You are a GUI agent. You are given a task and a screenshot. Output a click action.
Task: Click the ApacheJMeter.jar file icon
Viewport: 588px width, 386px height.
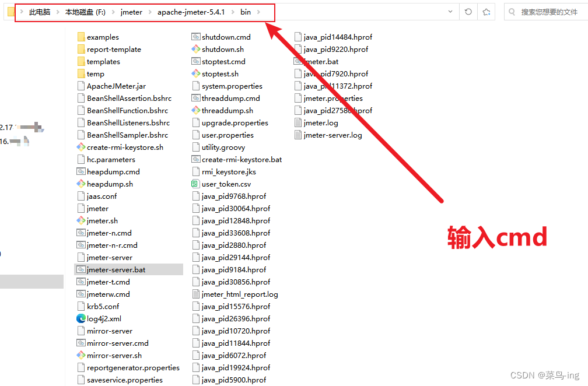pyautogui.click(x=80, y=86)
